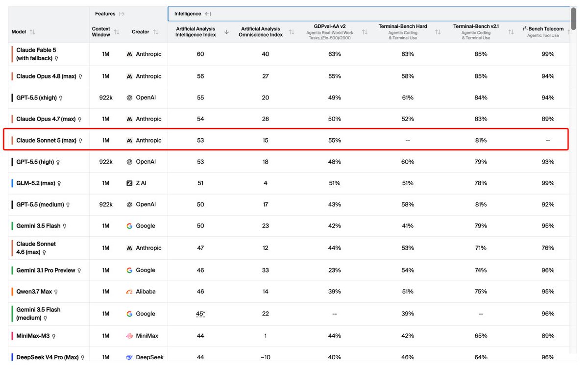588x371 pixels.
Task: Click Anthropic creator in Claude Opus 4.7 row
Action: pyautogui.click(x=148, y=119)
